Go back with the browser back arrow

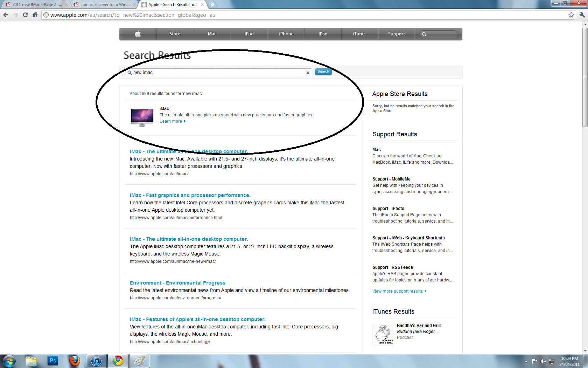[6, 15]
